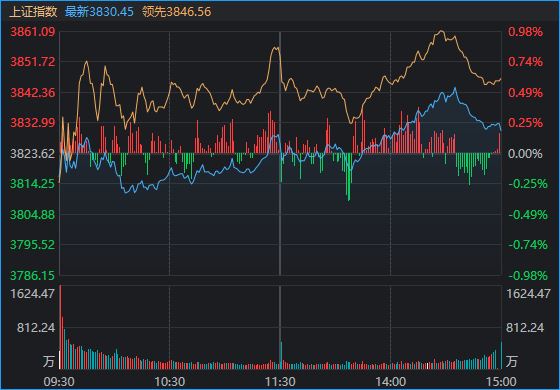Select the 3795.52 price axis label
Image resolution: width=560 pixels, height=390 pixels.
click(x=33, y=245)
